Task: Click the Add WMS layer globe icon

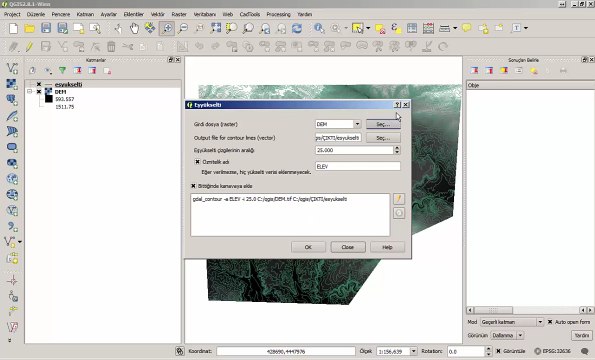Action: click(12, 179)
